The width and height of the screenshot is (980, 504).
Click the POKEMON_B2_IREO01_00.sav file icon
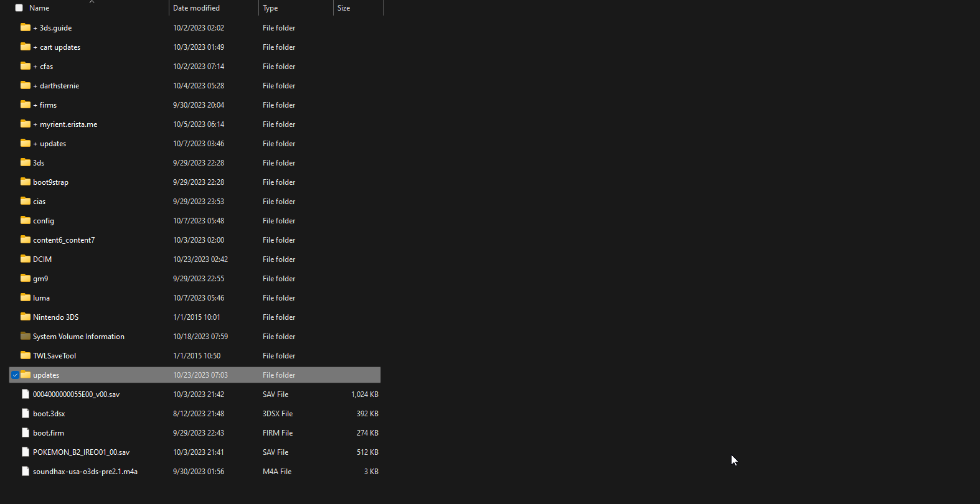26,452
